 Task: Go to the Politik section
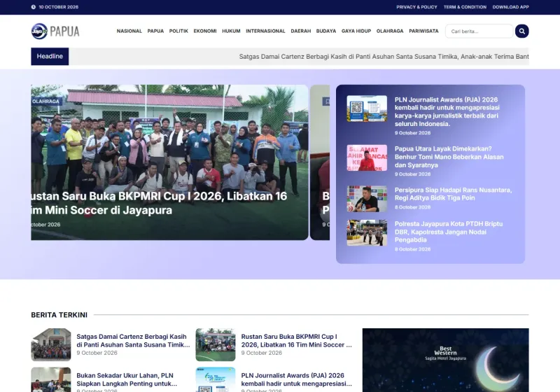(x=178, y=31)
